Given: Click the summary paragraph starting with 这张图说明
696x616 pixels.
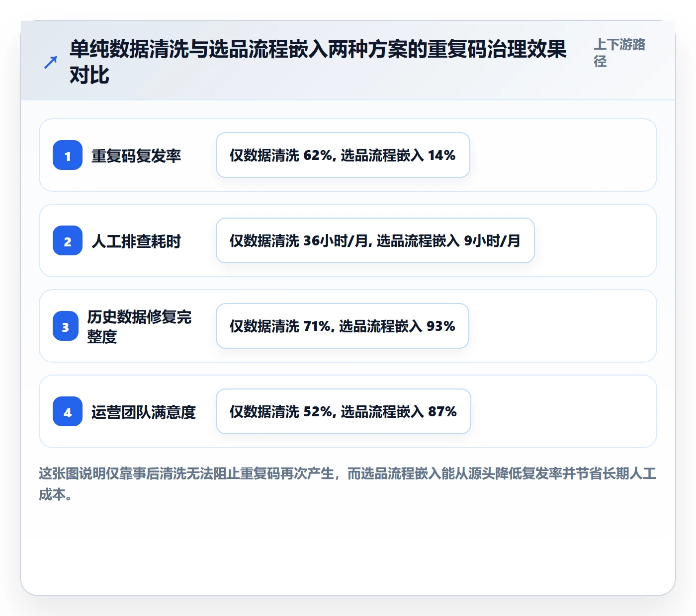Looking at the screenshot, I should click(348, 483).
